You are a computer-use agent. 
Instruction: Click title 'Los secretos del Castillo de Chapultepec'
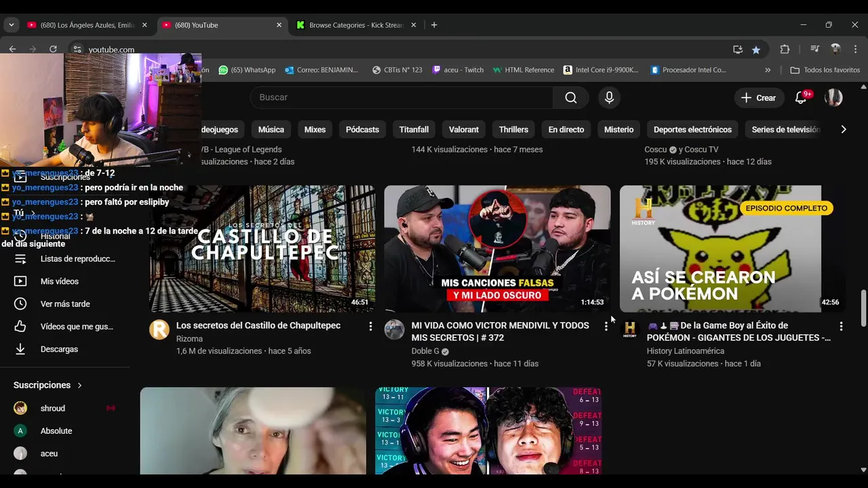pos(258,326)
